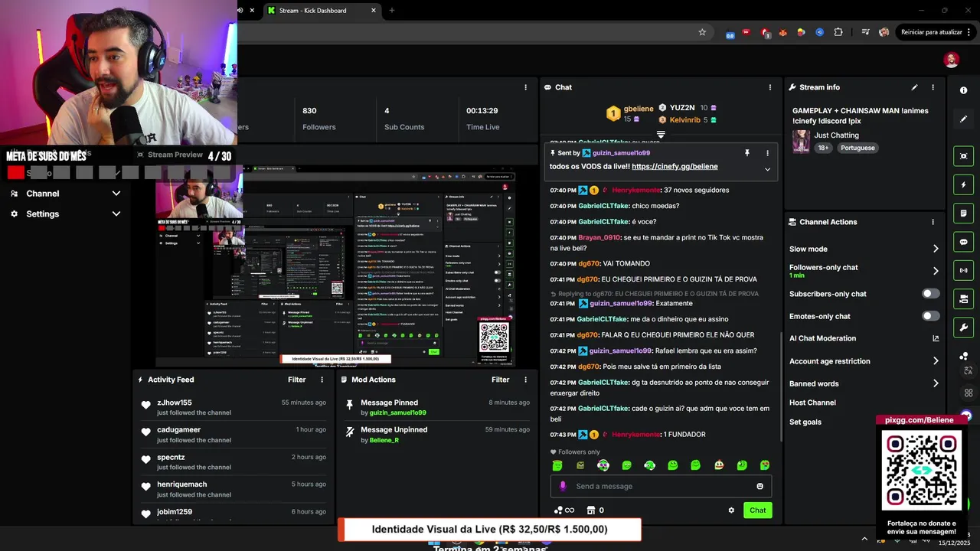The width and height of the screenshot is (980, 551).
Task: Open the cinefy.gg/beliene link
Action: click(x=675, y=167)
